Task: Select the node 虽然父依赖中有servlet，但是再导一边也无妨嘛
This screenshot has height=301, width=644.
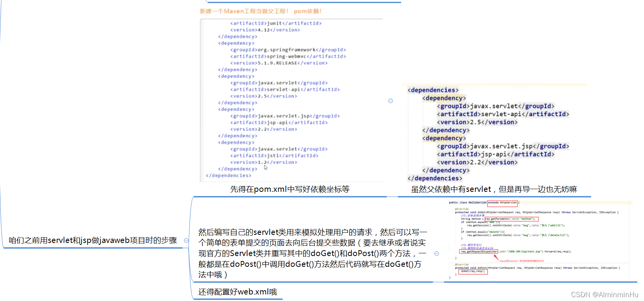Action: coord(494,189)
